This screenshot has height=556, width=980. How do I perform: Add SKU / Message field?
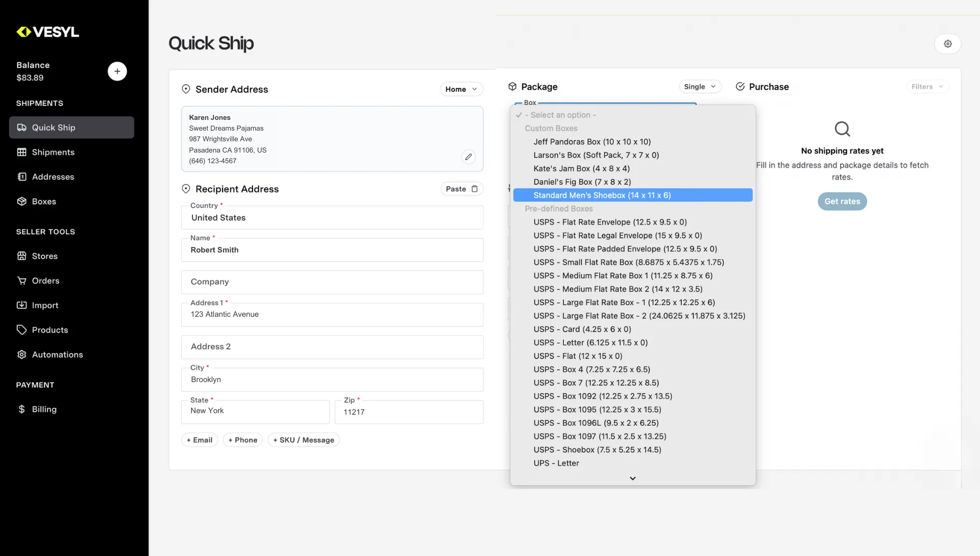click(x=304, y=440)
